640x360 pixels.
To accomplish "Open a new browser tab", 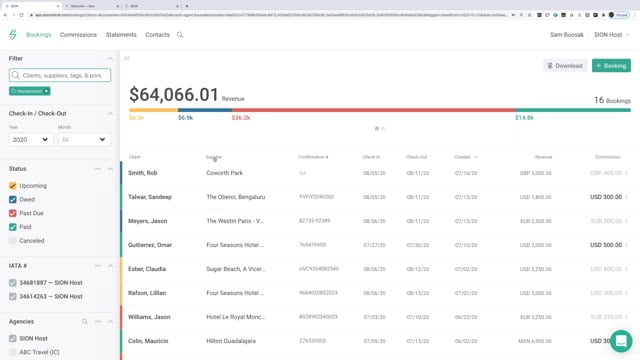I will tap(187, 6).
